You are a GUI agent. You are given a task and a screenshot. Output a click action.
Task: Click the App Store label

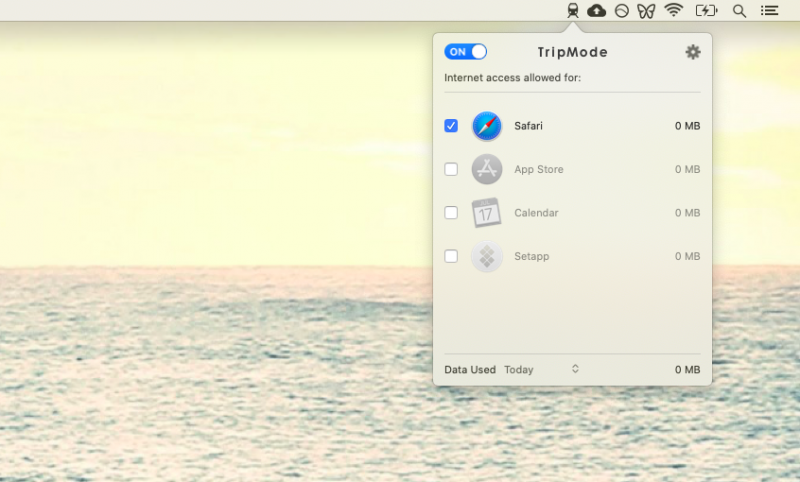coord(539,169)
